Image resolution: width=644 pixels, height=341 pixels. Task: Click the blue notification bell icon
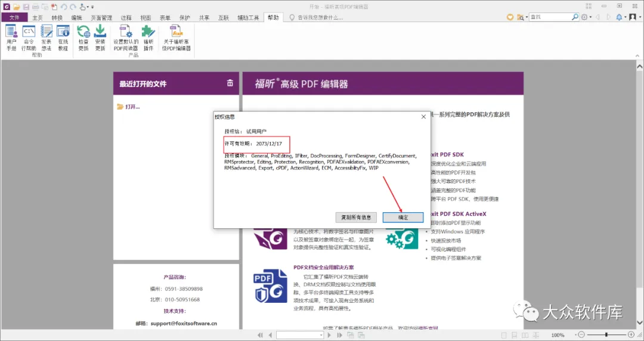(x=619, y=17)
